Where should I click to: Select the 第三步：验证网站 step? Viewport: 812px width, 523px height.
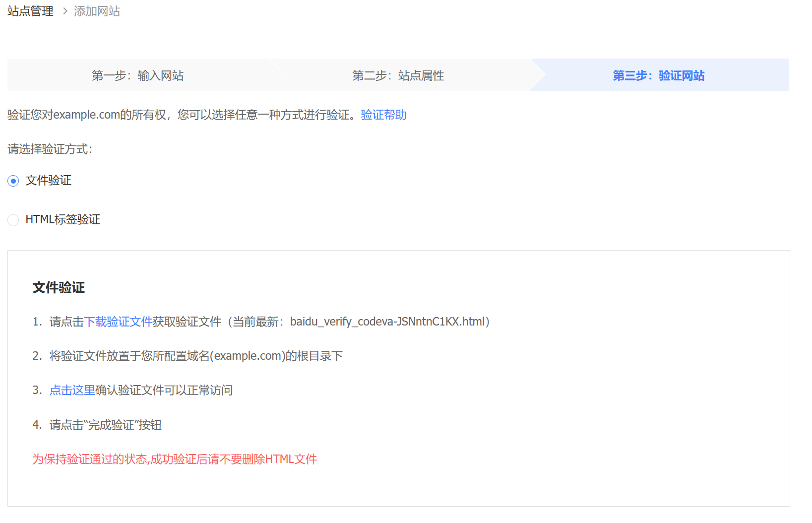658,75
